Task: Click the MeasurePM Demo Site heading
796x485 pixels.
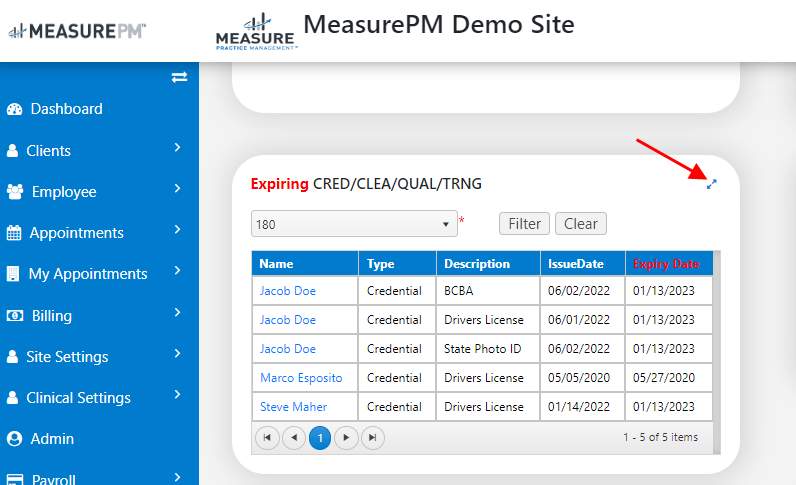Action: 439,24
